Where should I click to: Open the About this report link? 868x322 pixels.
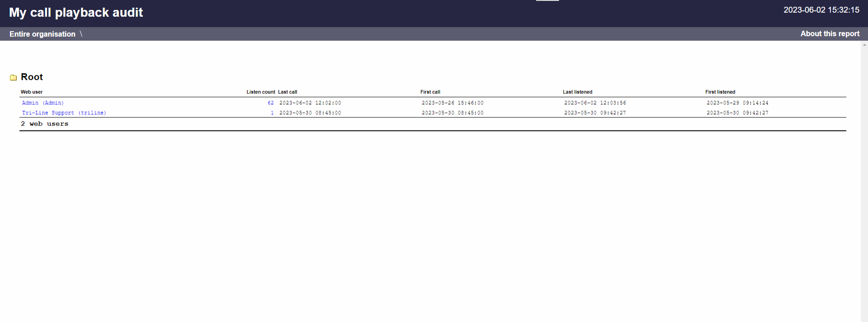pos(830,34)
